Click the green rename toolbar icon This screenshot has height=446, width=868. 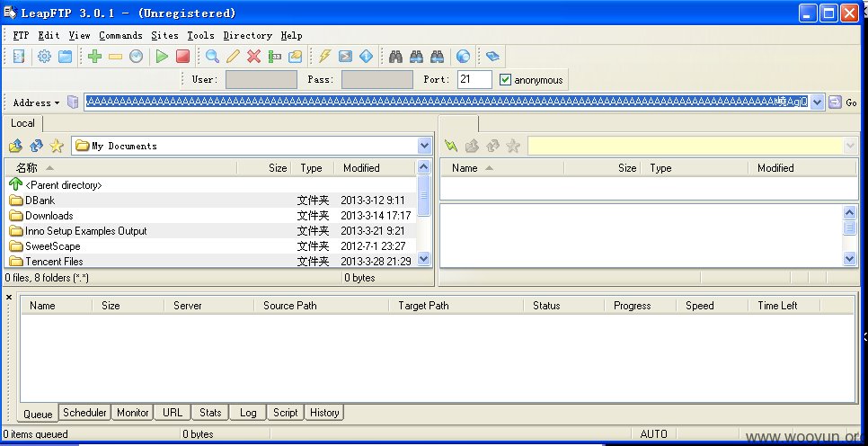(x=275, y=56)
